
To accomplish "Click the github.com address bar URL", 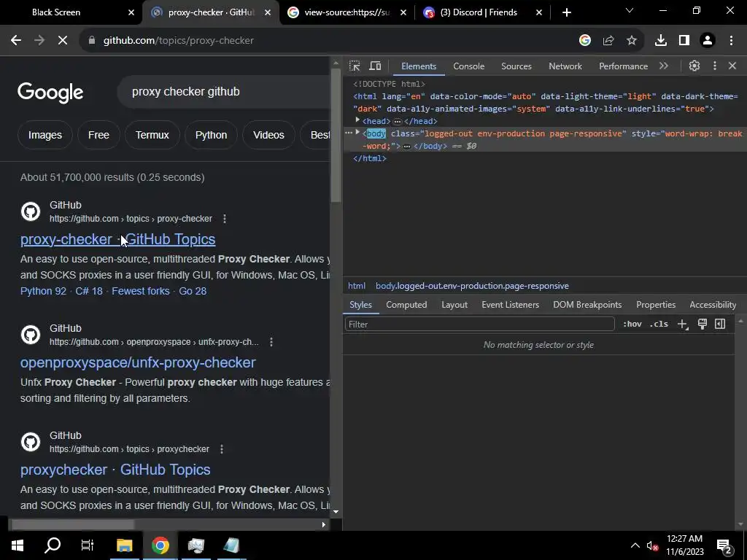I will coord(179,41).
